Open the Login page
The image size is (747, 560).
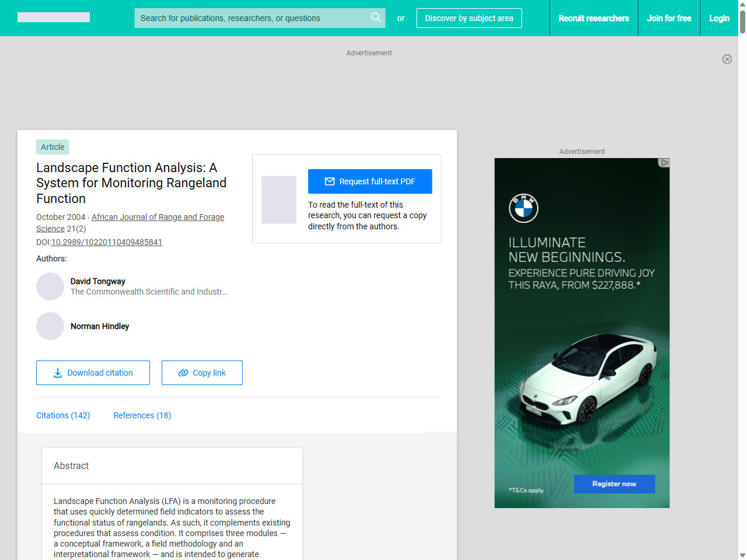[x=719, y=18]
